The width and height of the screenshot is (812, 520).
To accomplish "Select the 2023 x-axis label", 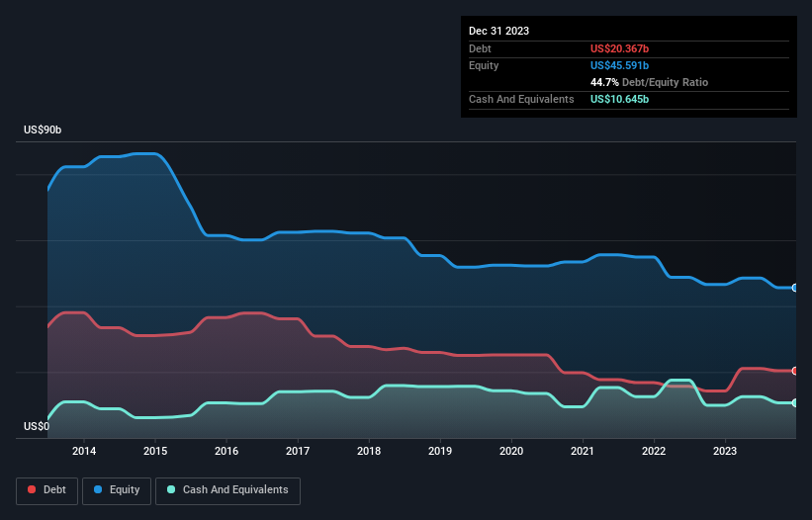I will pyautogui.click(x=725, y=451).
